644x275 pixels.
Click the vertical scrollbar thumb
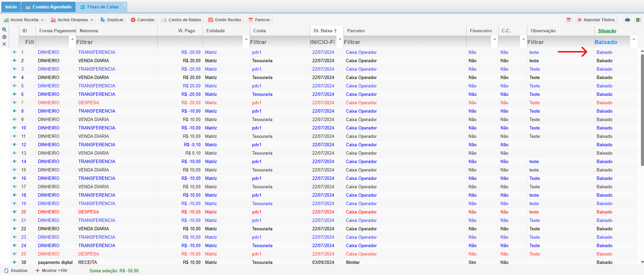tap(642, 110)
